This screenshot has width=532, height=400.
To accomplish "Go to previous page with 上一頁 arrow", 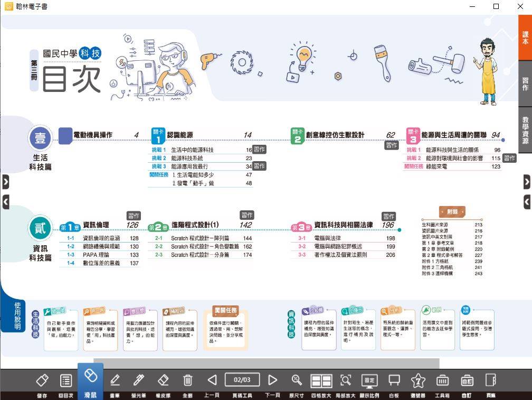I will coord(212,380).
